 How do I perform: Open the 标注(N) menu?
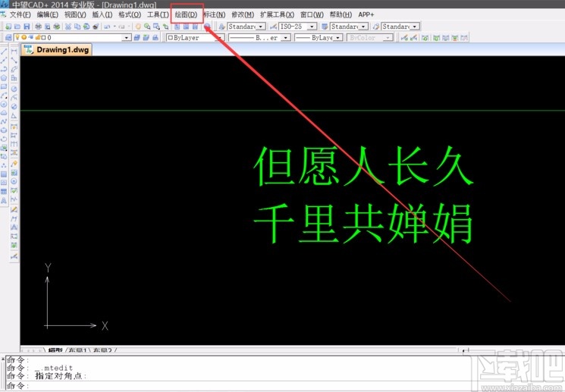215,14
